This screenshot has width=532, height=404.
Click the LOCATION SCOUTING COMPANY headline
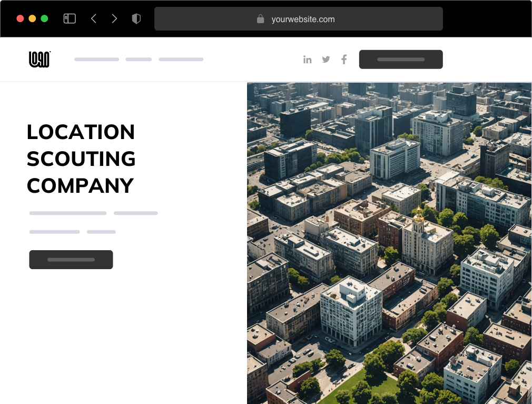tap(81, 159)
